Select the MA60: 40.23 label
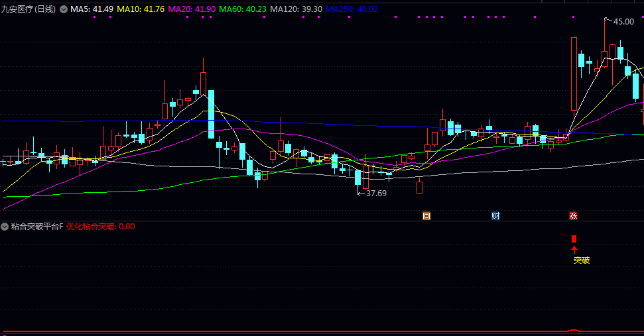The height and width of the screenshot is (336, 644). pyautogui.click(x=242, y=9)
